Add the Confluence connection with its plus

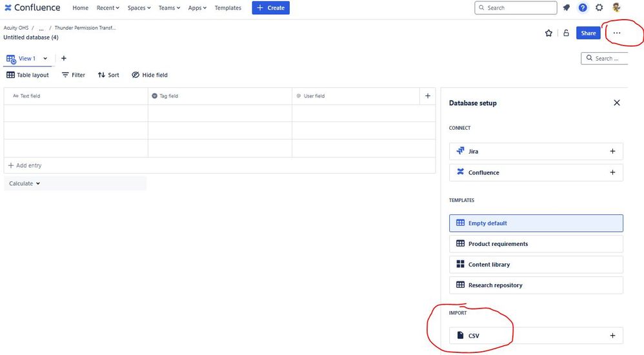point(612,172)
